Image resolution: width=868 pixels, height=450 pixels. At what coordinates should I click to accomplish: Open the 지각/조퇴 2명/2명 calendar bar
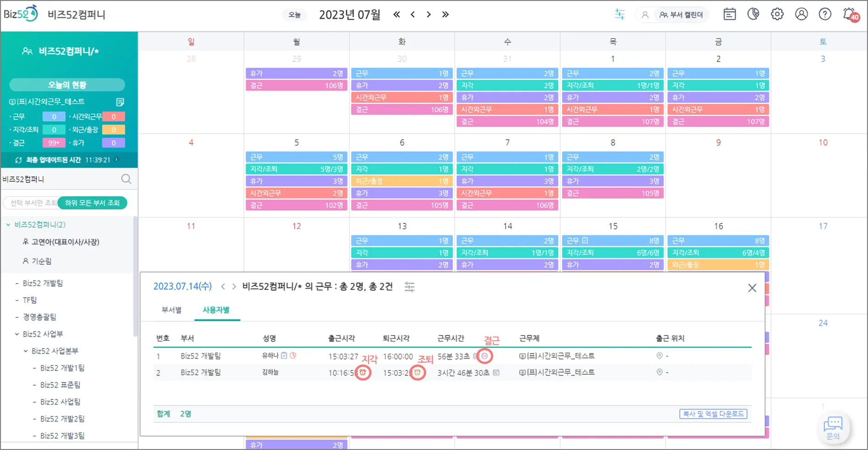tap(613, 169)
